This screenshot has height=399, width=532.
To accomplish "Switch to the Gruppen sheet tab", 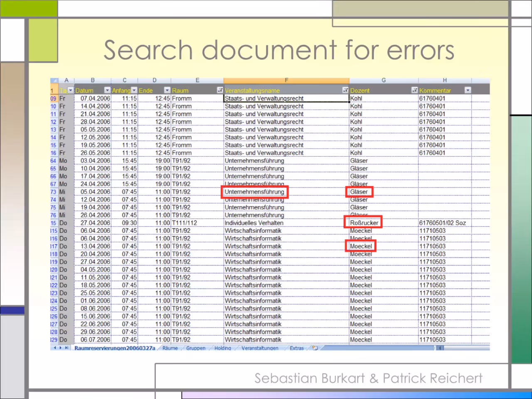I will (196, 348).
